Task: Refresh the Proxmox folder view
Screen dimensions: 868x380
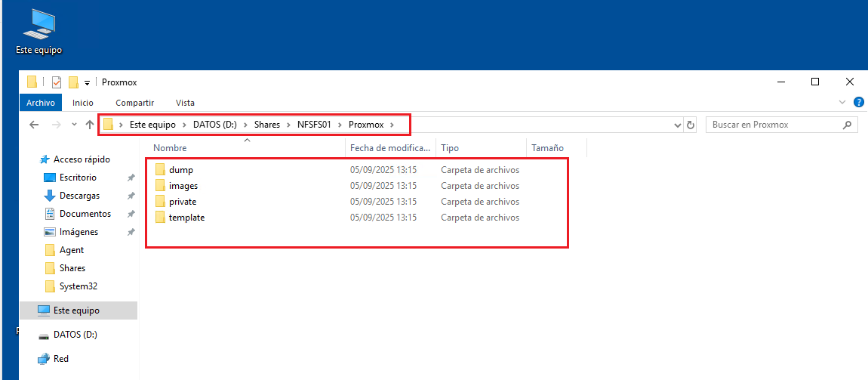Action: (x=691, y=125)
